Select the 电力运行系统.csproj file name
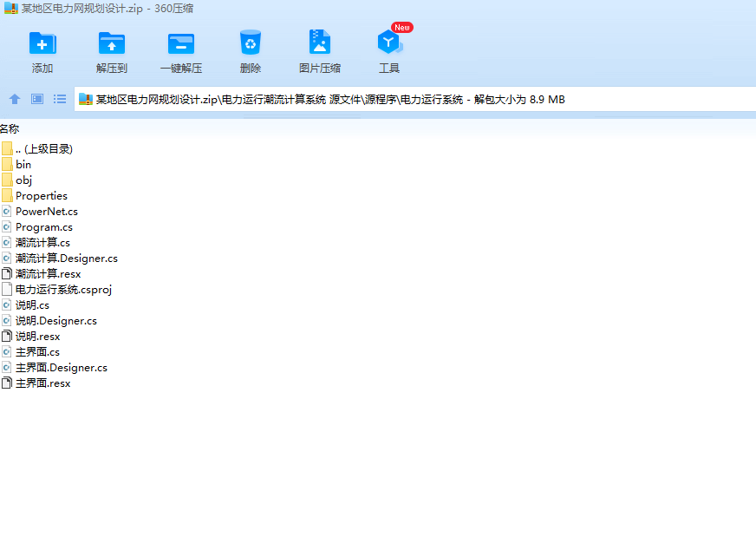The height and width of the screenshot is (550, 756). tap(63, 290)
